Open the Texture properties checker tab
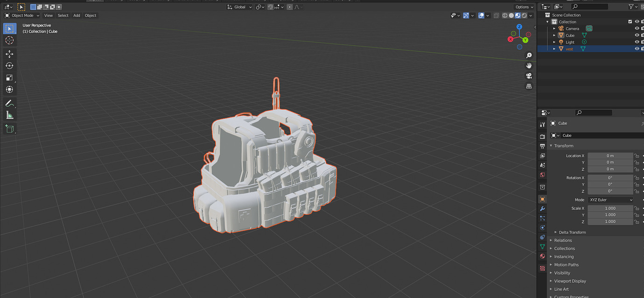 542,269
